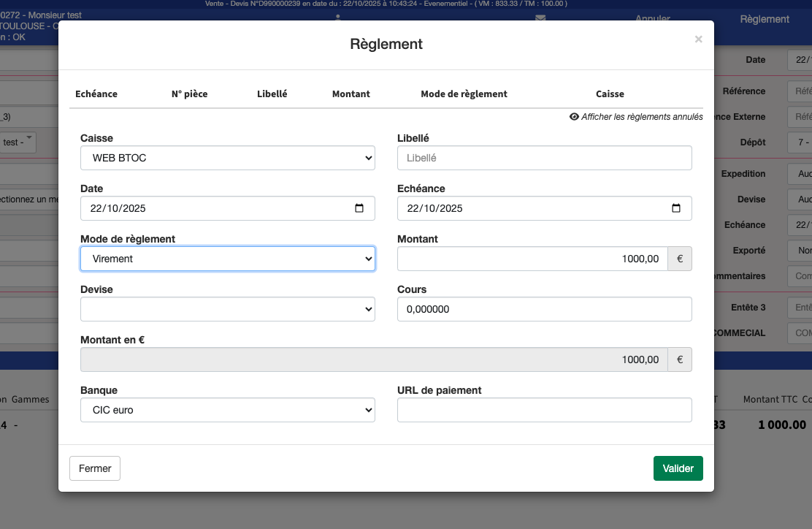This screenshot has width=812, height=529.
Task: Open calendar picker in Date field
Action: (359, 208)
